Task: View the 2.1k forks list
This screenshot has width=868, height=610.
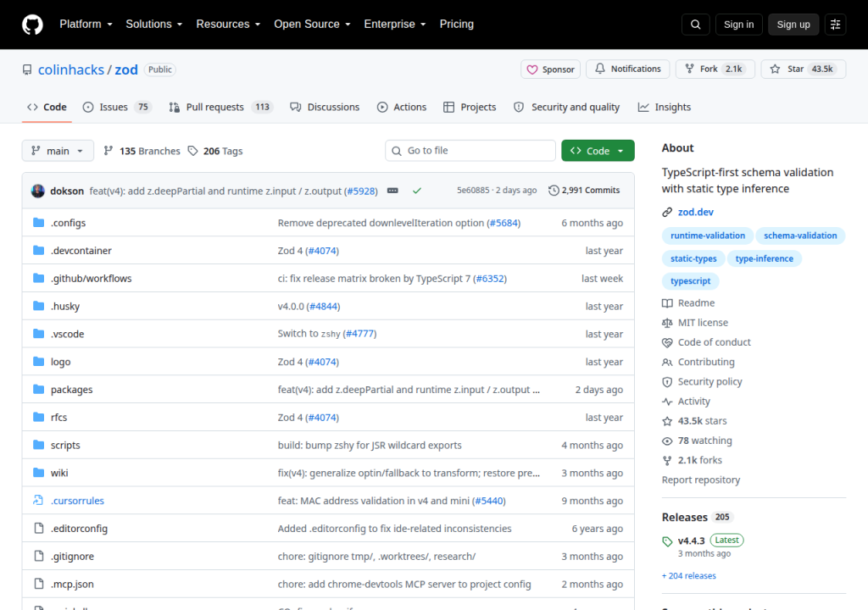Action: click(x=692, y=460)
